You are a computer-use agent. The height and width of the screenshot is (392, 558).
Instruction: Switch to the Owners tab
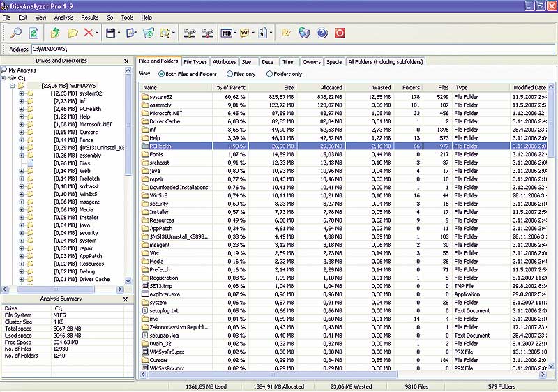(312, 62)
